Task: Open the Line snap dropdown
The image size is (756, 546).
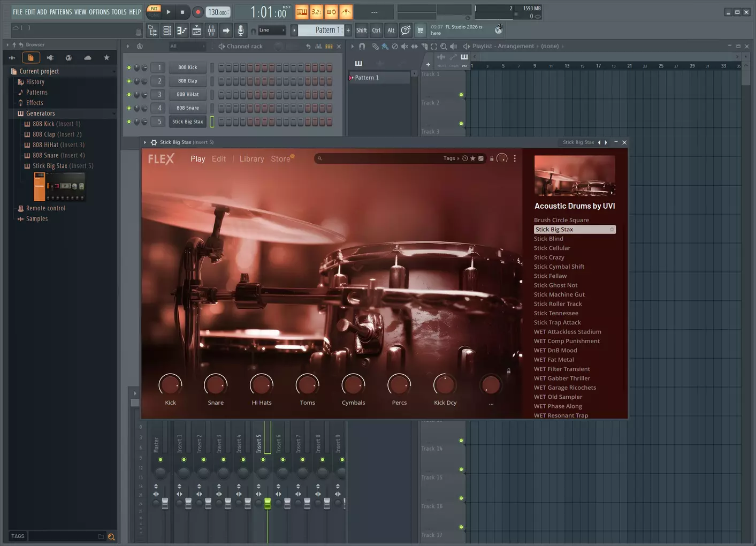Action: pos(272,30)
